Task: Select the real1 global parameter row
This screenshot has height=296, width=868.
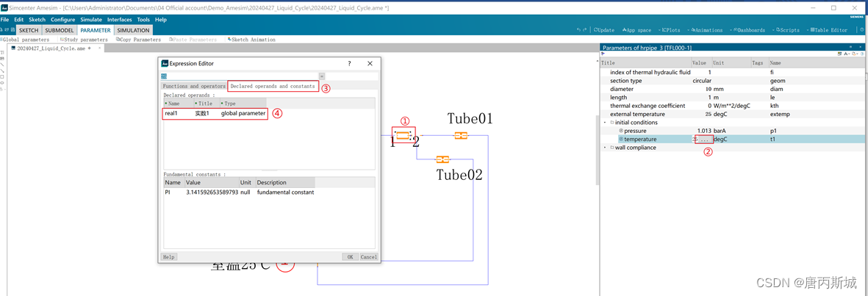Action: (x=215, y=113)
